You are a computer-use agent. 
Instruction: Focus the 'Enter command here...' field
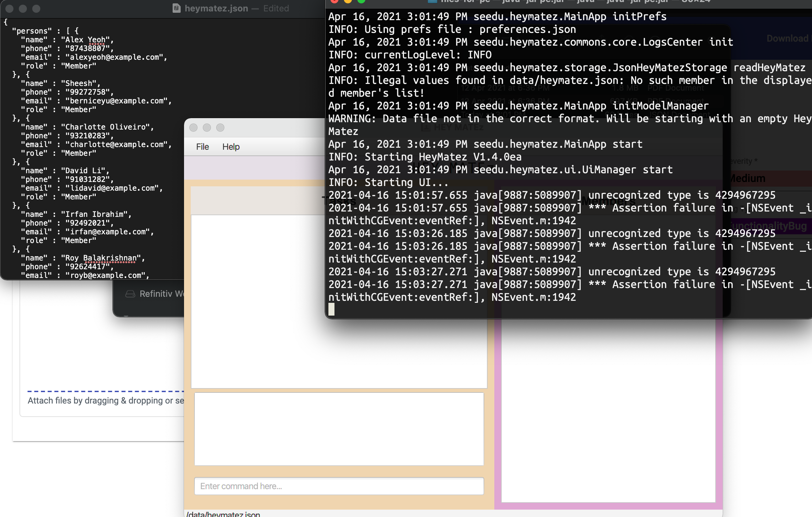(339, 486)
